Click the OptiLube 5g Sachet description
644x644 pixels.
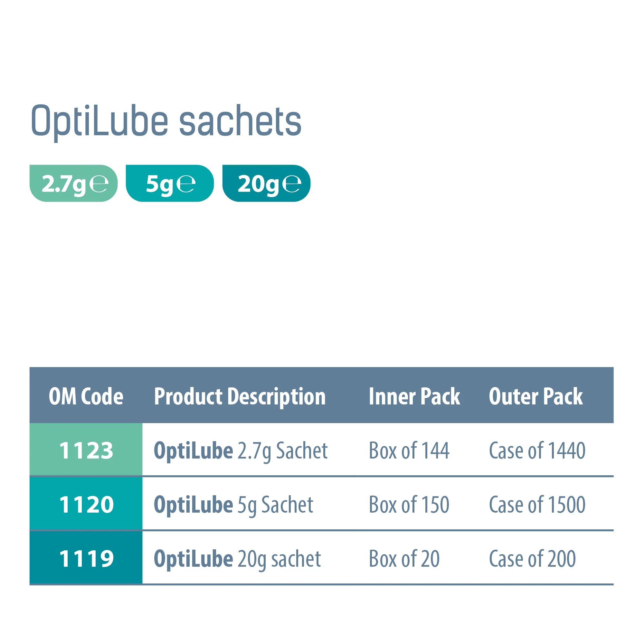click(233, 505)
